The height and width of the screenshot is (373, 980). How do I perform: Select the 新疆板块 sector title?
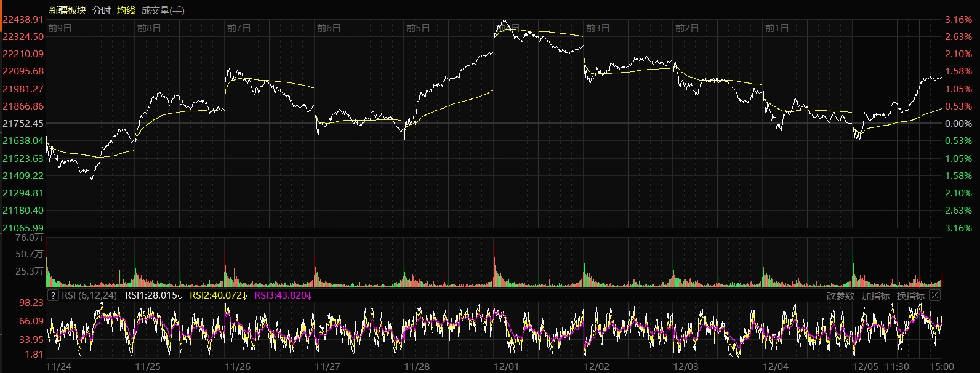[67, 10]
